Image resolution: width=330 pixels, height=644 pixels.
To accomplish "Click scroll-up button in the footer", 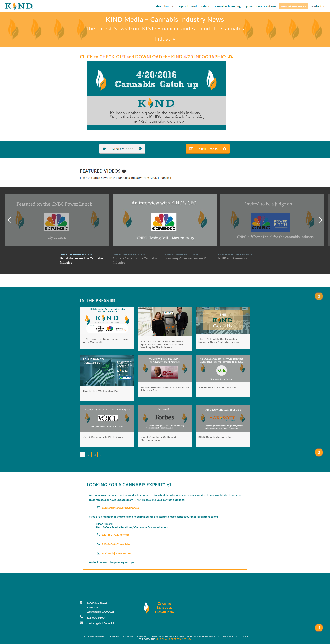I will (319, 628).
